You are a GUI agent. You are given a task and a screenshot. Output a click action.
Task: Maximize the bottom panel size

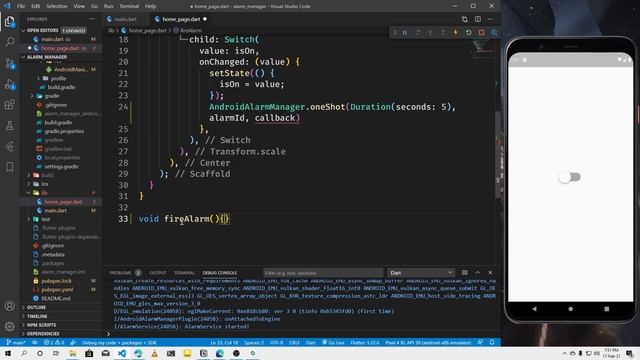478,273
